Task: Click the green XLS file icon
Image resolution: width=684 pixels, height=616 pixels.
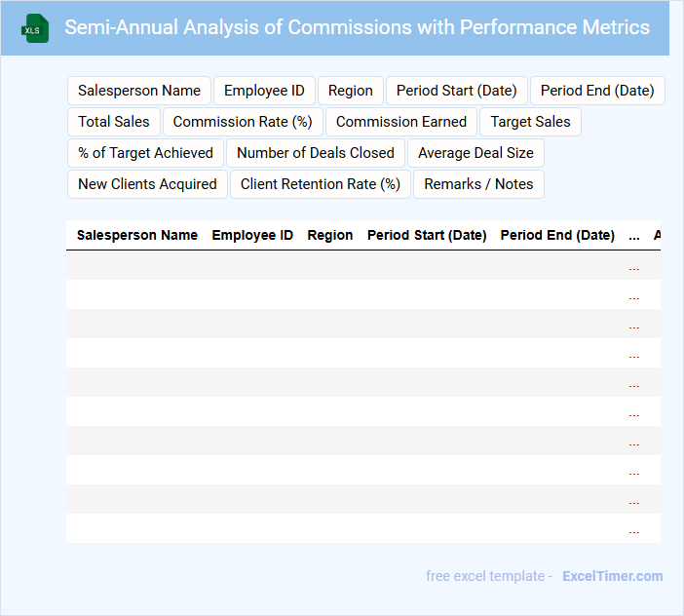Action: click(35, 28)
